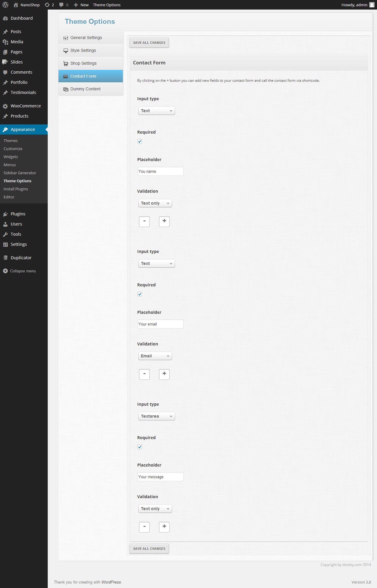Image resolution: width=377 pixels, height=588 pixels.
Task: Click the Dashboard gauge icon in sidebar
Action: [x=5, y=18]
